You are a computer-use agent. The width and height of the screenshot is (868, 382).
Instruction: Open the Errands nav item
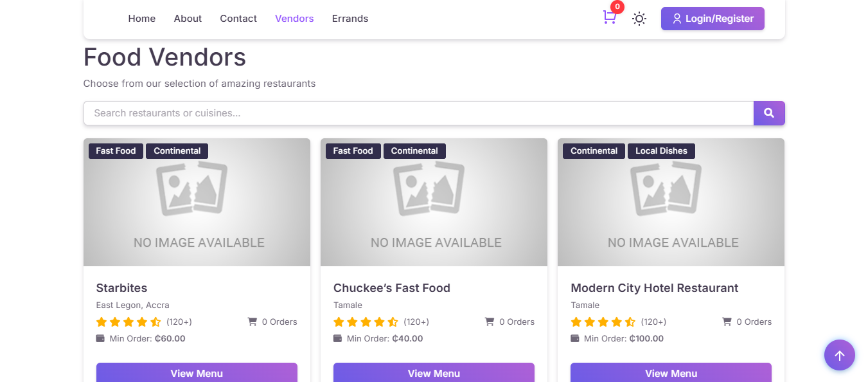pyautogui.click(x=350, y=19)
